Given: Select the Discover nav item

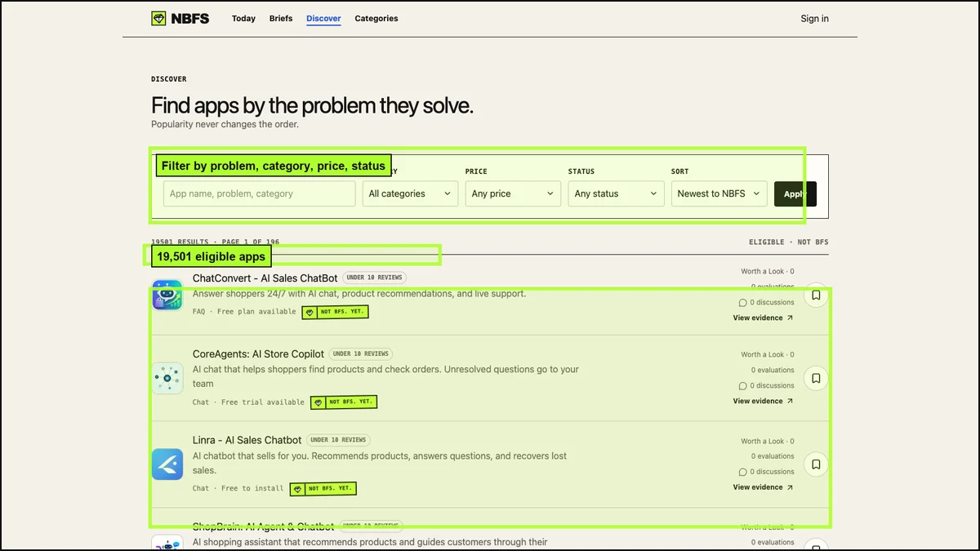Looking at the screenshot, I should point(323,18).
